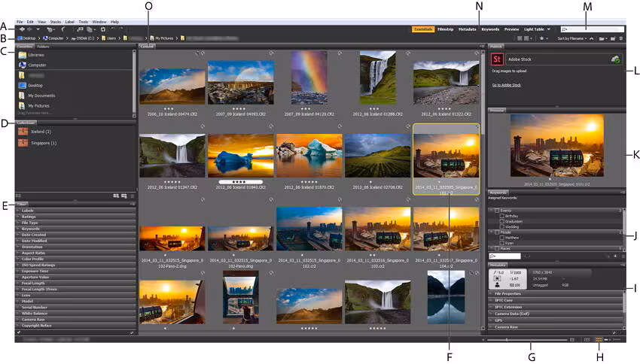640x364 pixels.
Task: Open the filter by rating star dropdown
Action: (544, 38)
